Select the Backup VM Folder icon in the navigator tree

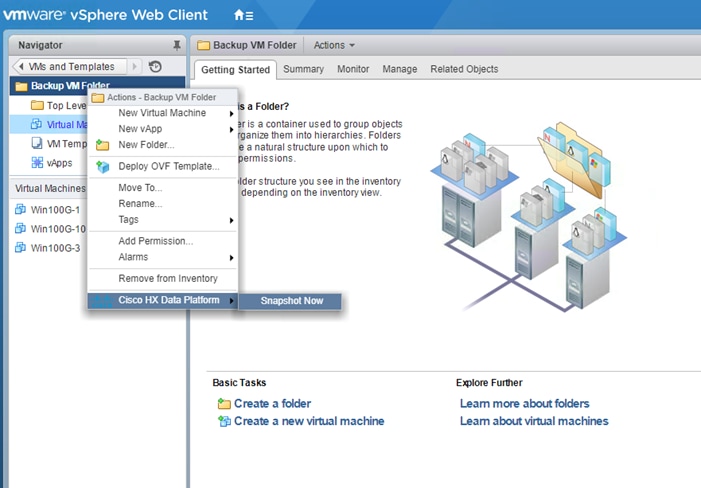pos(21,86)
